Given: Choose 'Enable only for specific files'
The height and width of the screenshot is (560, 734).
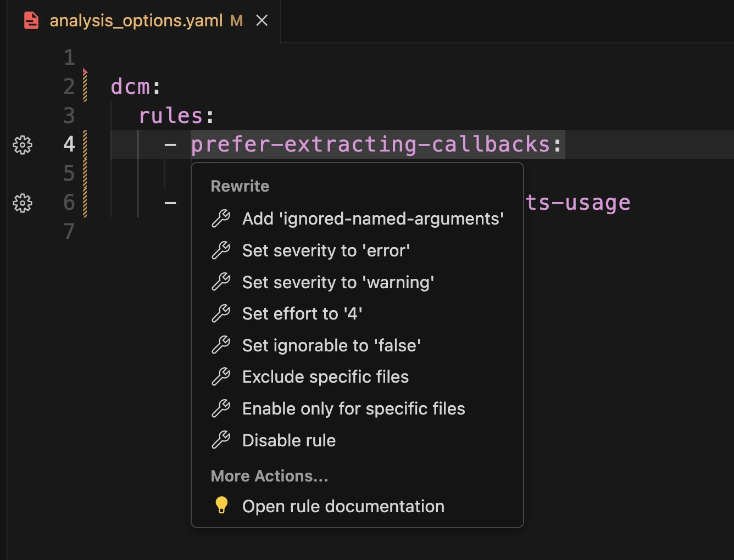Looking at the screenshot, I should [353, 408].
